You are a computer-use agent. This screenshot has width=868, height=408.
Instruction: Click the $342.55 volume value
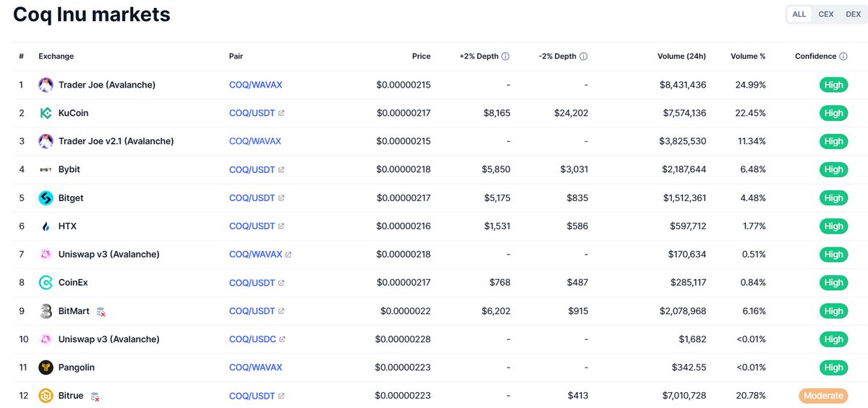click(689, 367)
